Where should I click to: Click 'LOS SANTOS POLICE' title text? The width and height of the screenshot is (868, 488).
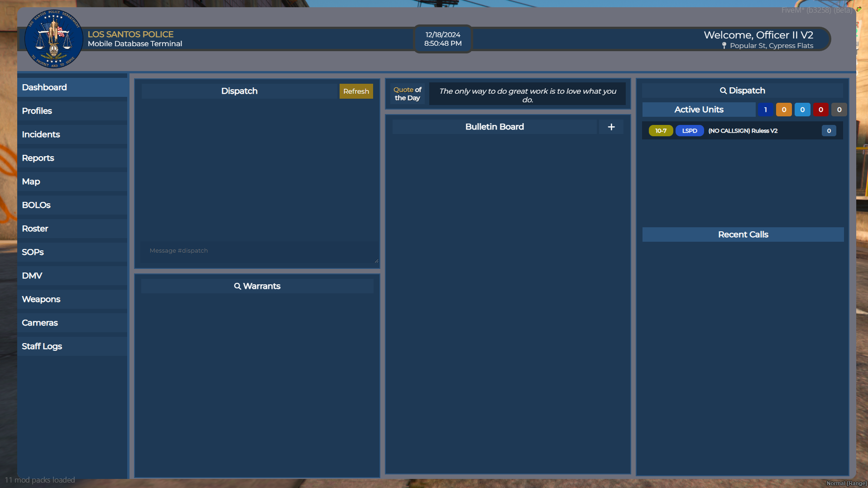pyautogui.click(x=130, y=34)
